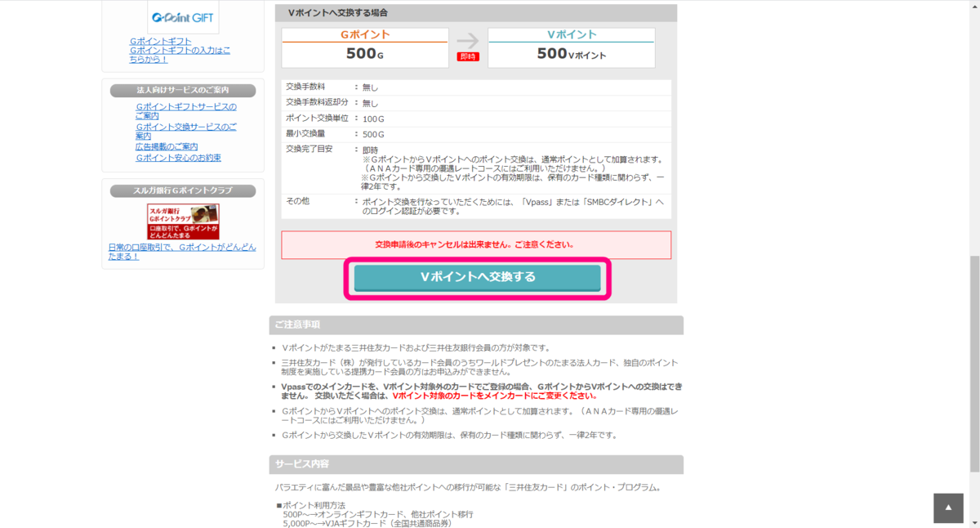Open the 広告掲載のご案内 link
Screen dimensions: 980x528
pos(167,146)
